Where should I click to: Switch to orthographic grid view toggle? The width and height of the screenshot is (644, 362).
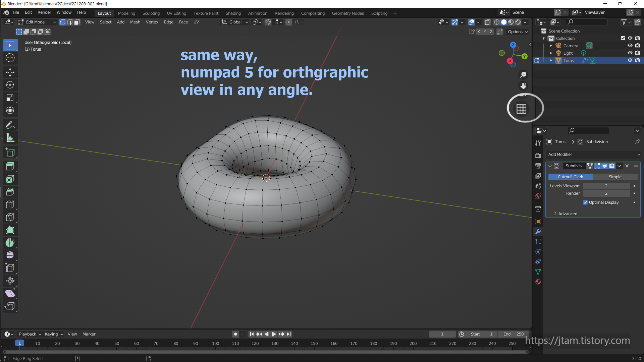point(521,109)
